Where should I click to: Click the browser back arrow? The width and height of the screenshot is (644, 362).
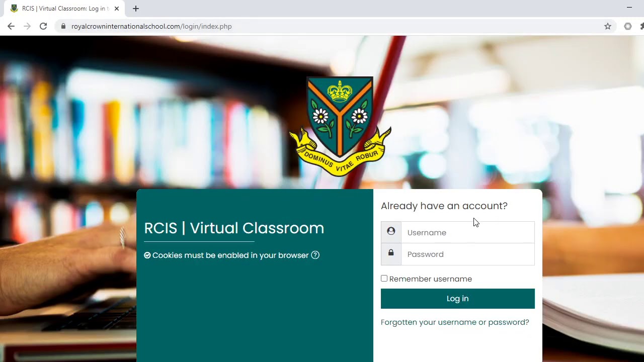[x=11, y=26]
